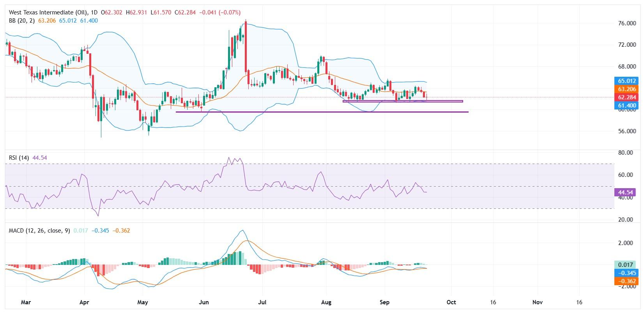The height and width of the screenshot is (314, 644).
Task: Click the RSI (14) indicator label
Action: point(19,158)
